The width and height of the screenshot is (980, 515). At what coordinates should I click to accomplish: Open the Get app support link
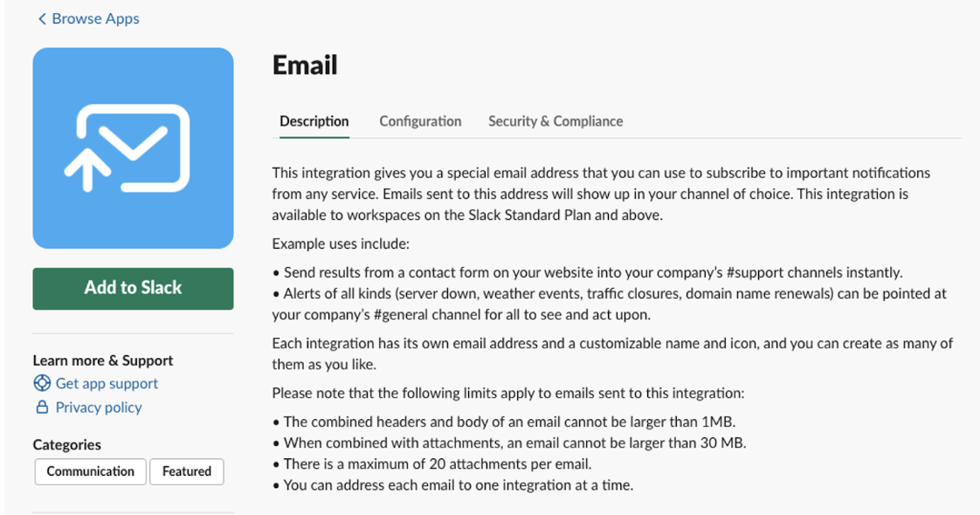pyautogui.click(x=107, y=383)
